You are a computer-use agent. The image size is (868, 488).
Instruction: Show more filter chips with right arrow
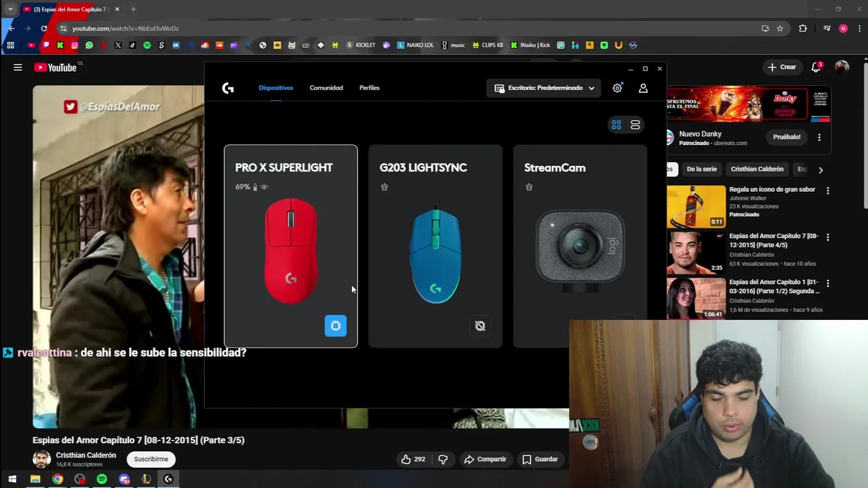821,169
